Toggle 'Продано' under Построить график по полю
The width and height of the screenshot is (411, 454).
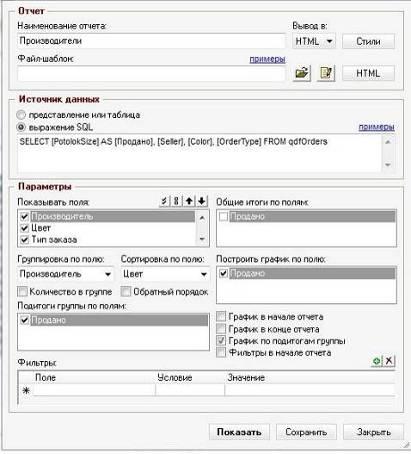click(x=223, y=273)
